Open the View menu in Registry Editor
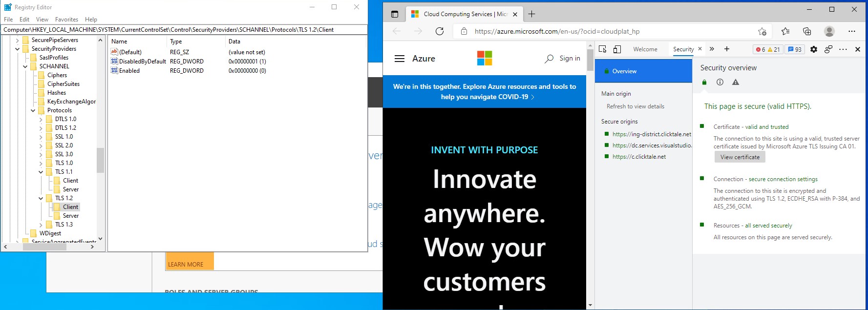This screenshot has height=310, width=868. [x=42, y=20]
